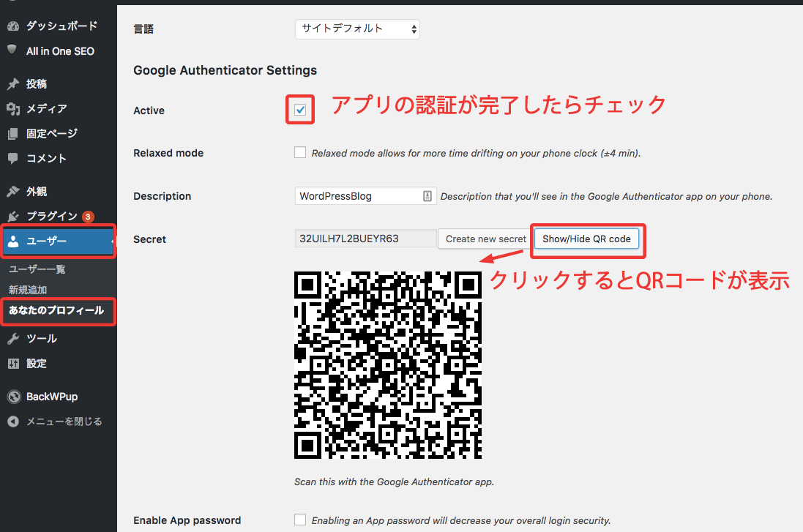Viewport: 803px width, 532px height.
Task: Open the プラグイン menu with update badge
Action: click(51, 216)
